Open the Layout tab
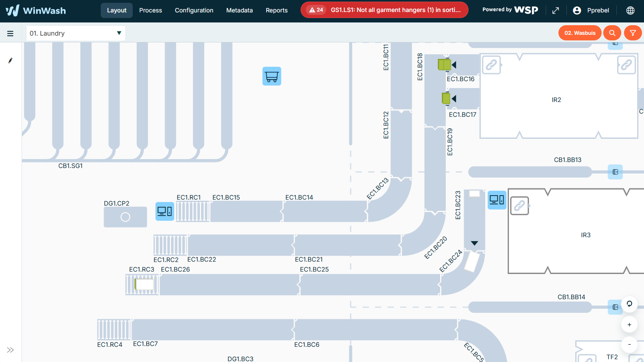The image size is (644, 362). (x=117, y=10)
